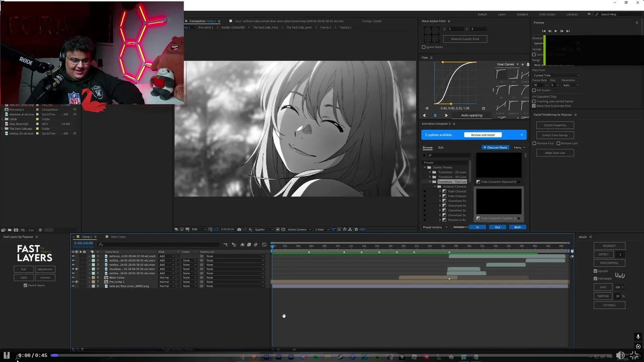
Task: Uncheck the Interpolate checkbox in uwu2x
Action: (596, 278)
